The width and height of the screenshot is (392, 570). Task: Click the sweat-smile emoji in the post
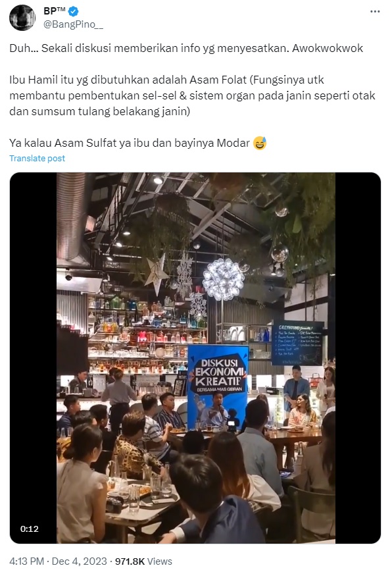(x=260, y=143)
